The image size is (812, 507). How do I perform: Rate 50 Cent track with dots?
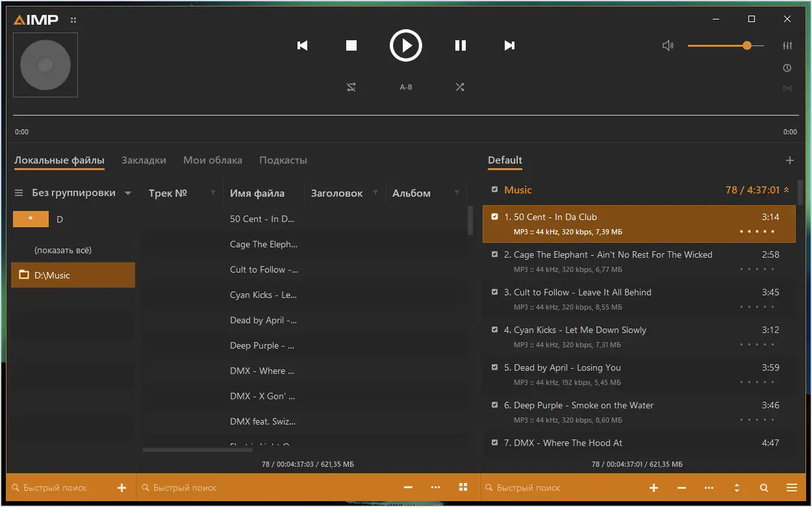click(757, 232)
